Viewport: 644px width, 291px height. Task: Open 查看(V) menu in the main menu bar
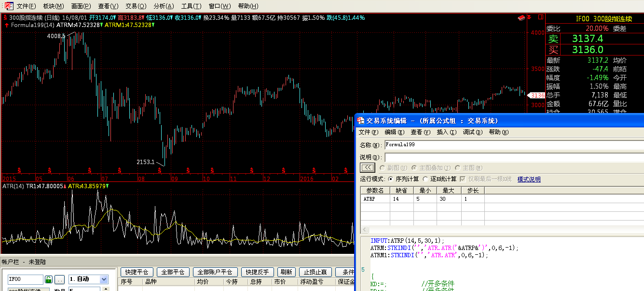point(108,6)
